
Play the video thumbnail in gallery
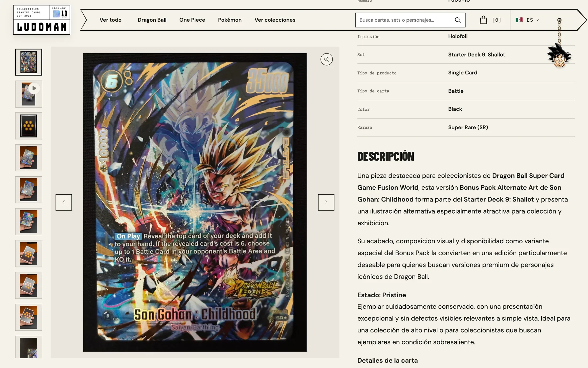[29, 94]
